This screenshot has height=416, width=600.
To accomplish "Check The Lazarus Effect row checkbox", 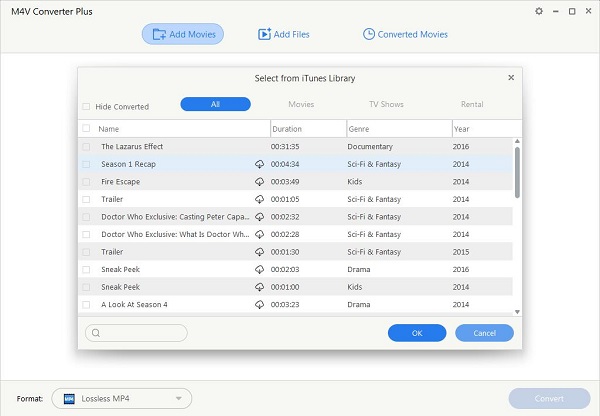I will point(86,147).
